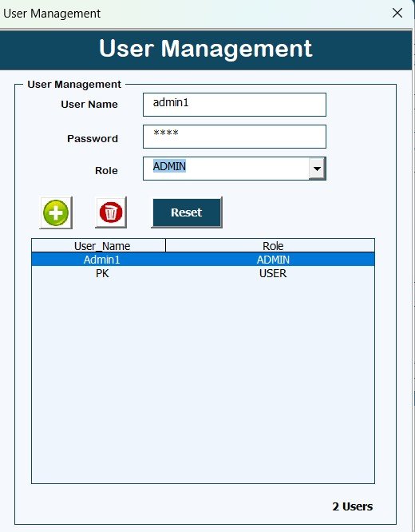The height and width of the screenshot is (532, 415).
Task: Click the Role combo box showing ADMIN
Action: pyautogui.click(x=235, y=169)
